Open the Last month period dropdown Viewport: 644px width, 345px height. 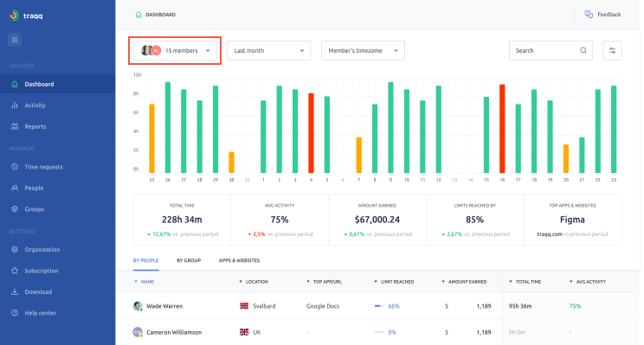click(269, 50)
